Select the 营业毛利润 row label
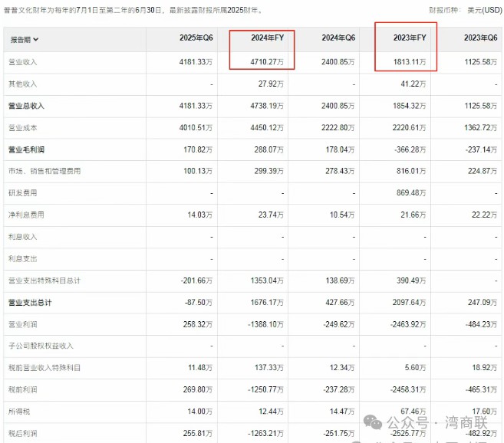The width and height of the screenshot is (504, 443). pyautogui.click(x=26, y=149)
